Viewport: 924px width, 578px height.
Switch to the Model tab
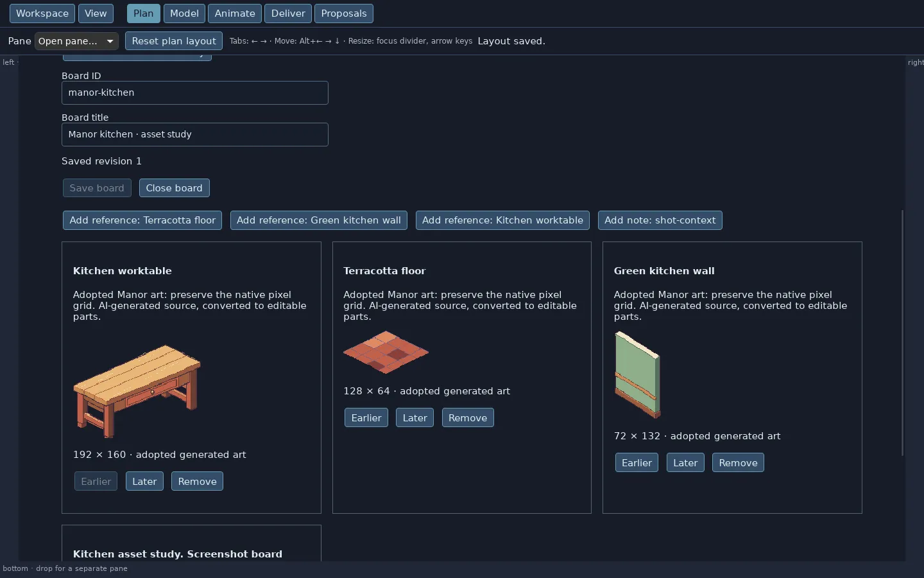coord(184,13)
